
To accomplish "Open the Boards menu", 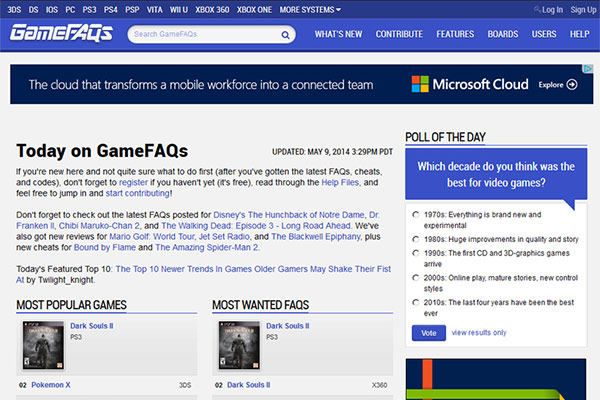I will point(503,34).
